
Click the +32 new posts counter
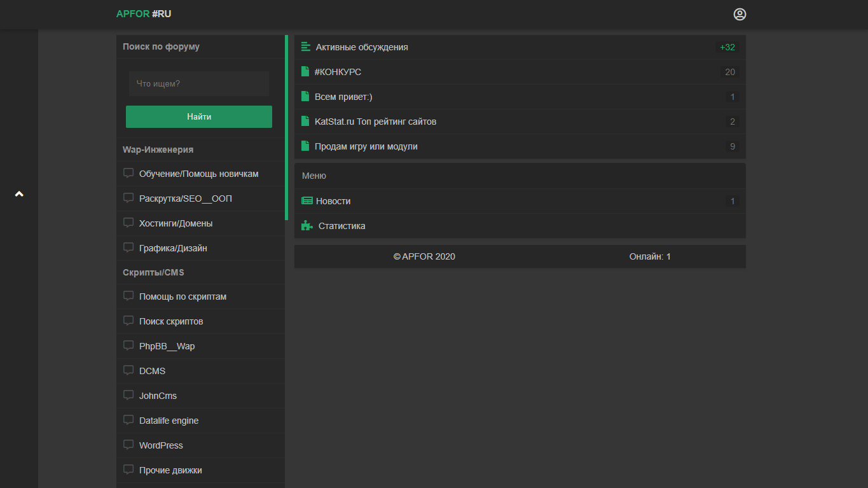point(727,47)
